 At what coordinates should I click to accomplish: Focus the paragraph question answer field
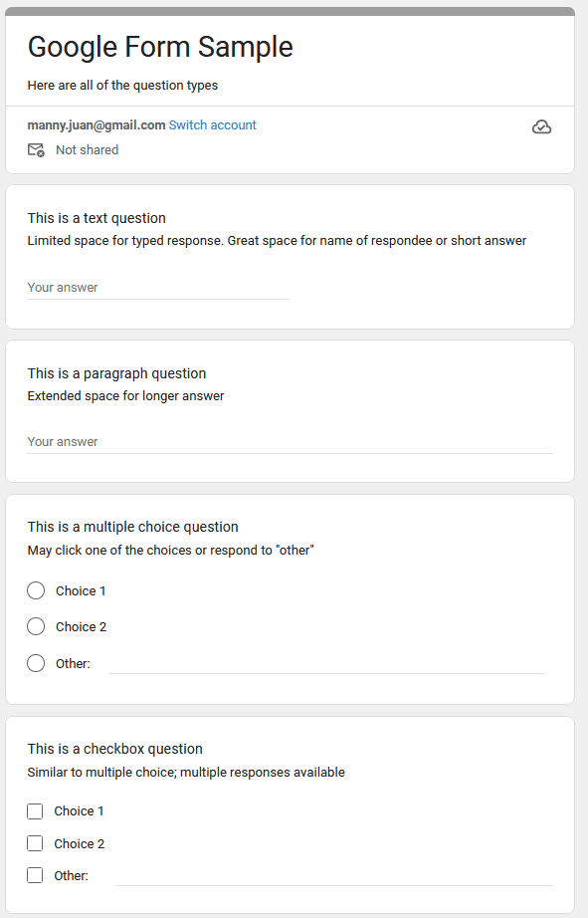click(290, 442)
